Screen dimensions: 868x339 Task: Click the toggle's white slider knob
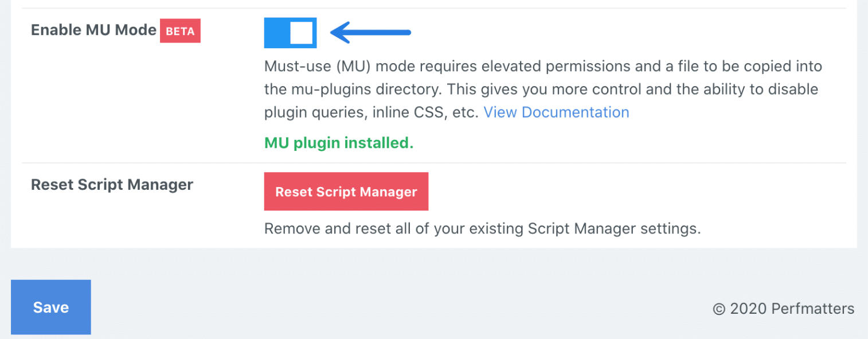[300, 33]
